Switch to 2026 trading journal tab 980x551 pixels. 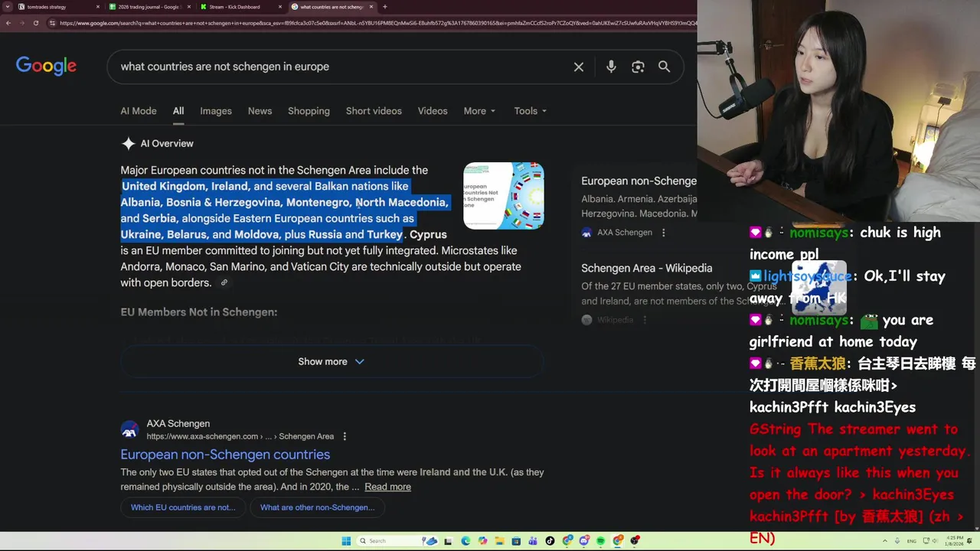pos(149,7)
